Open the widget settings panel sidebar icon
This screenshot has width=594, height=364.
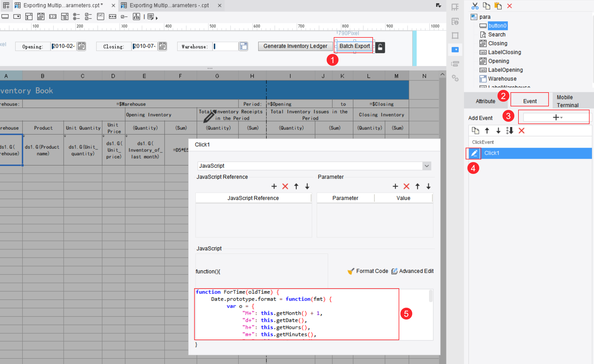[455, 50]
